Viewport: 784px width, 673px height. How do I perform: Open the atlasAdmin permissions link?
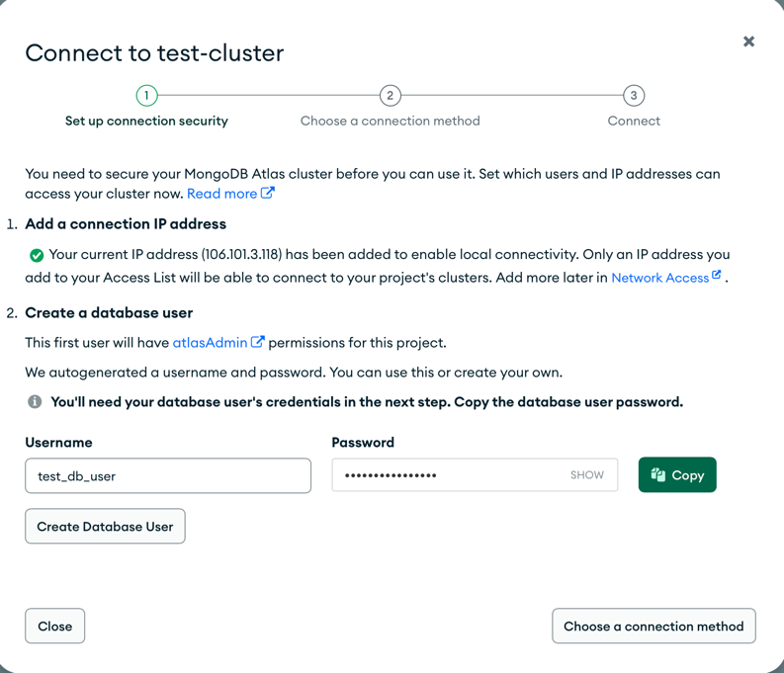click(x=210, y=343)
